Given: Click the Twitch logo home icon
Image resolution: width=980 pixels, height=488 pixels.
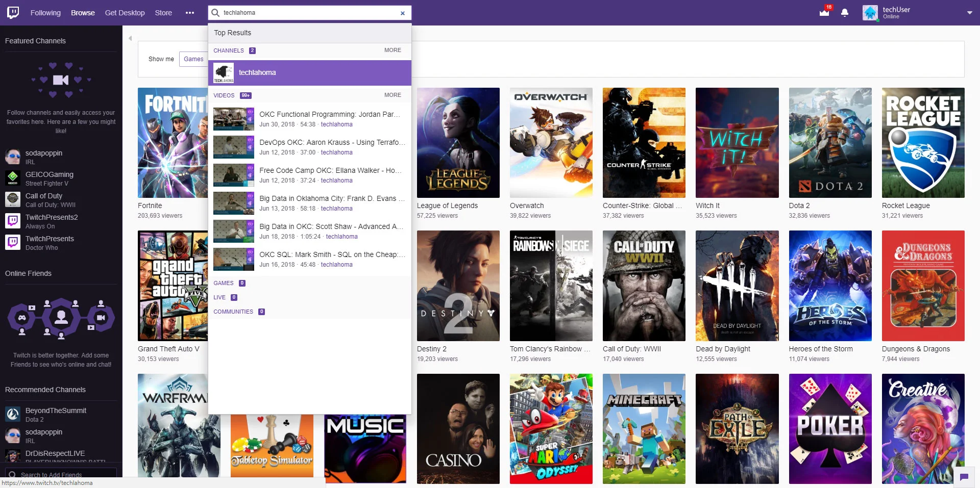Looking at the screenshot, I should [x=13, y=13].
